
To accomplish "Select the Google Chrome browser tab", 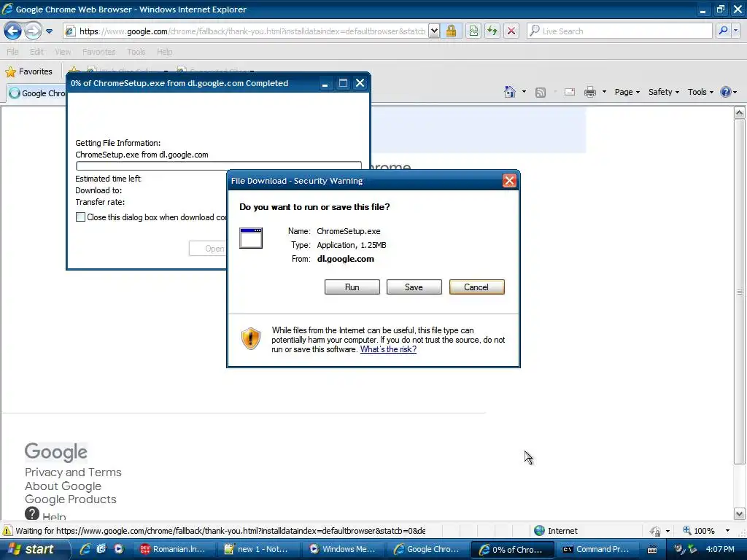I will 37,93.
